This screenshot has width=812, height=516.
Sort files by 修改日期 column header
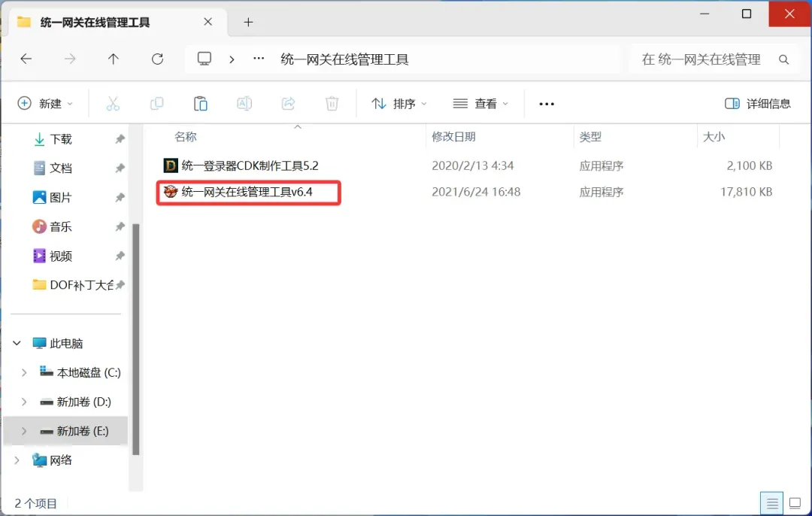[x=453, y=137]
